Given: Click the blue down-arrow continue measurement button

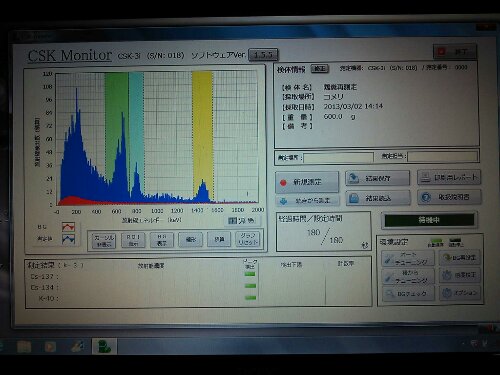Looking at the screenshot, I should (x=307, y=201).
